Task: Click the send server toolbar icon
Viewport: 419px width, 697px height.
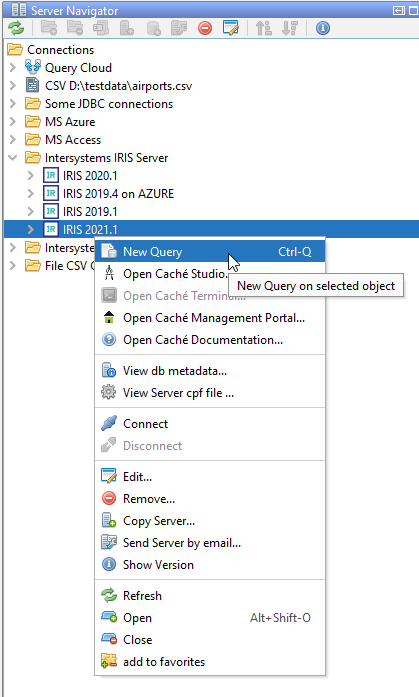Action: click(x=179, y=28)
